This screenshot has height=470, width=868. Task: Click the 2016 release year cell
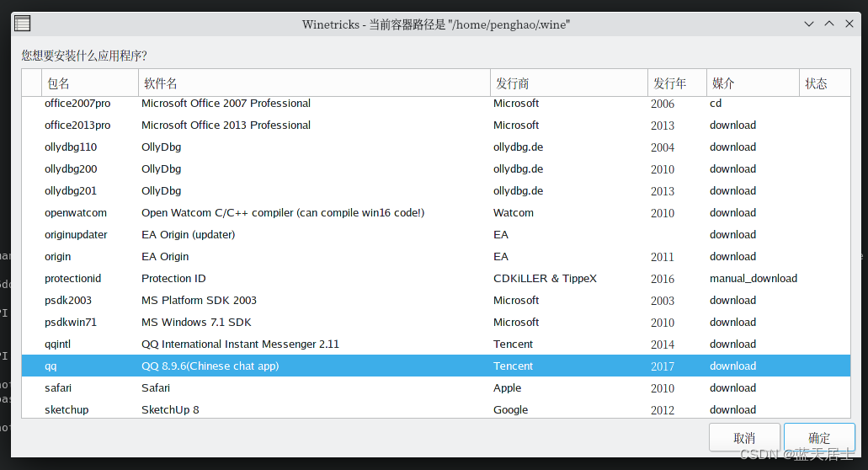(663, 279)
